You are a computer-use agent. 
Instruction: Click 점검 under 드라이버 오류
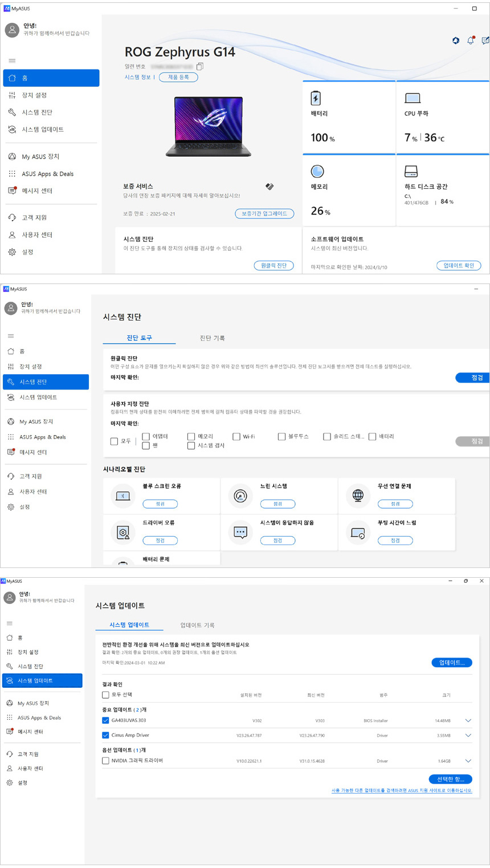160,541
